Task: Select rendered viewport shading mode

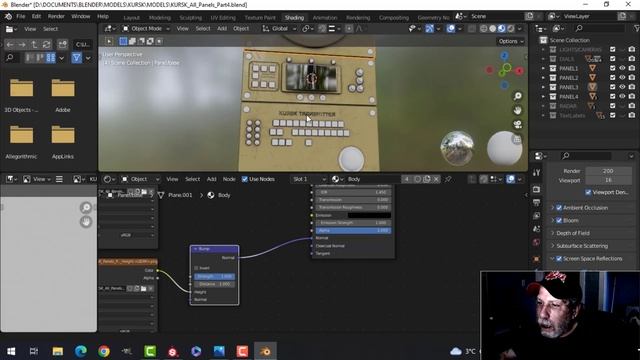Action: tap(511, 29)
